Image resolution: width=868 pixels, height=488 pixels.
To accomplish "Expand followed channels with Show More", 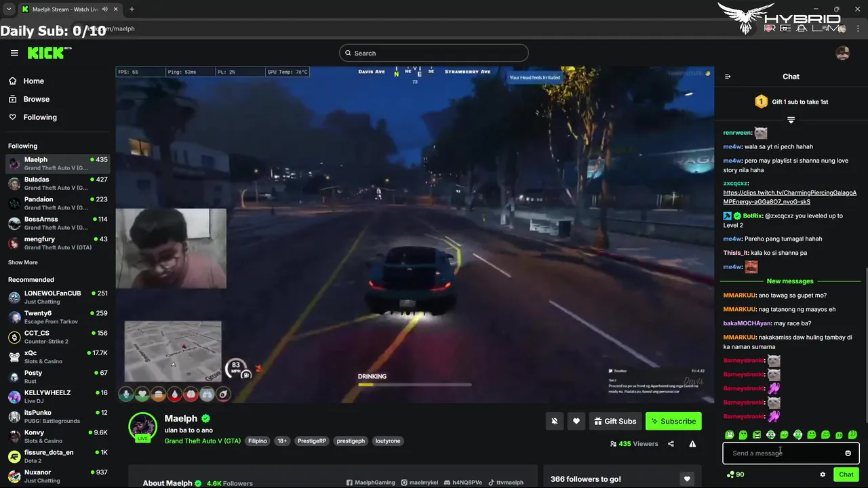I will pyautogui.click(x=23, y=262).
